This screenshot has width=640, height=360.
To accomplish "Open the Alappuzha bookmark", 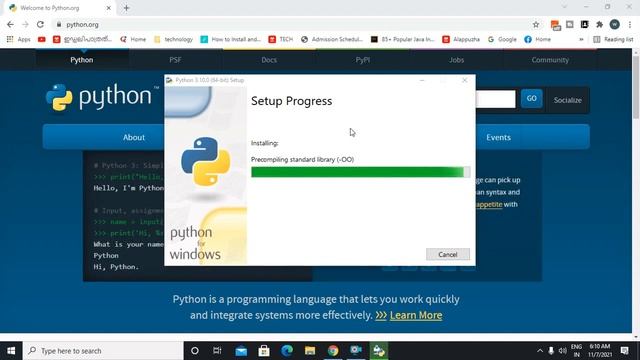I will (461, 39).
